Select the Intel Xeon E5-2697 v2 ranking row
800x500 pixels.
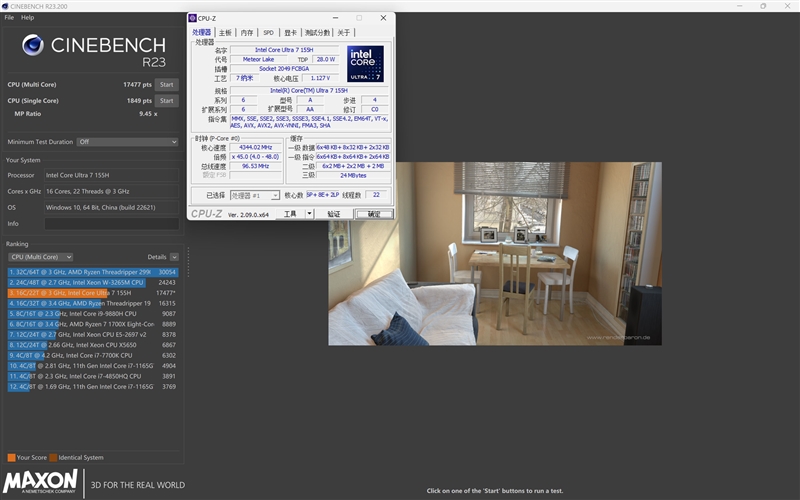pyautogui.click(x=92, y=335)
